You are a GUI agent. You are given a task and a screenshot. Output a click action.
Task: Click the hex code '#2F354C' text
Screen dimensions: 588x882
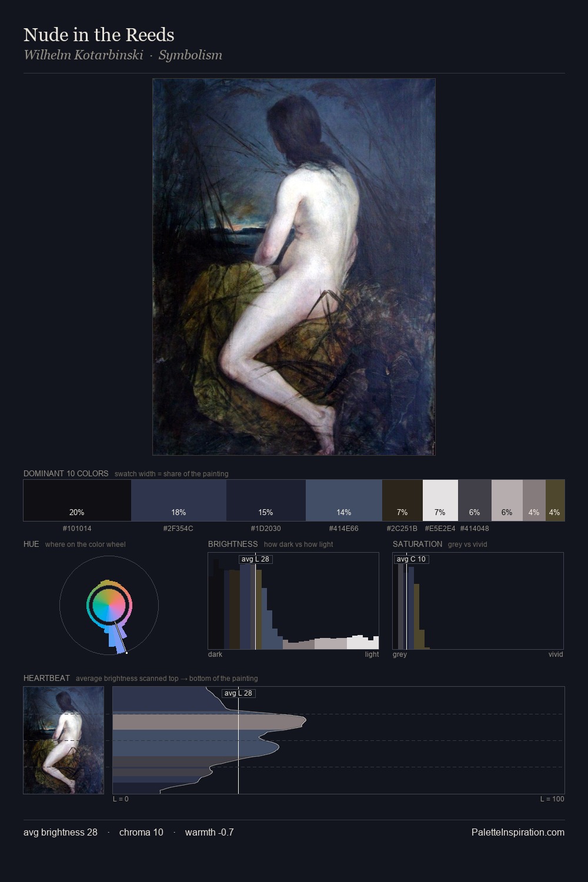(x=178, y=529)
